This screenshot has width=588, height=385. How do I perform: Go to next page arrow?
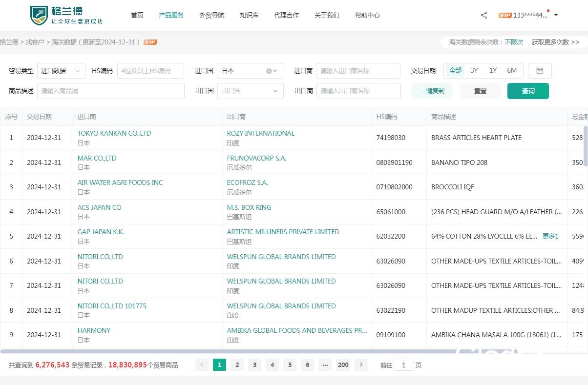[361, 365]
